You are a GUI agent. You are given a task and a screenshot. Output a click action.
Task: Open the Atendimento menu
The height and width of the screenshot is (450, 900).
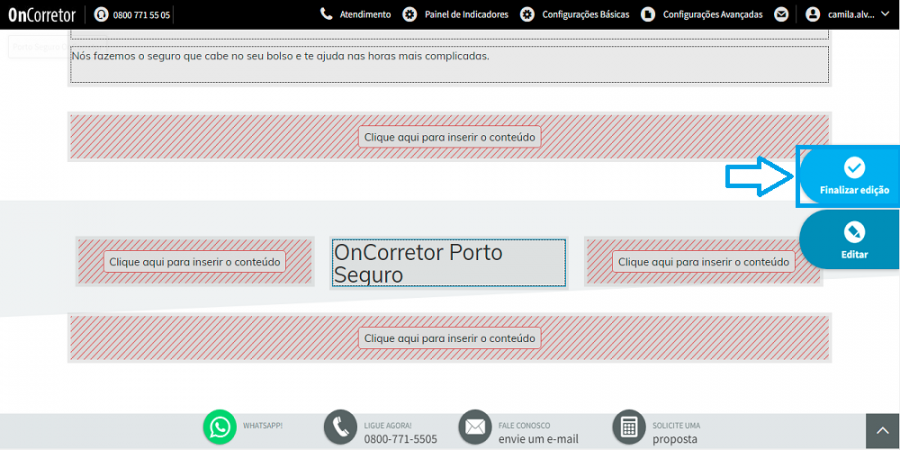[365, 15]
